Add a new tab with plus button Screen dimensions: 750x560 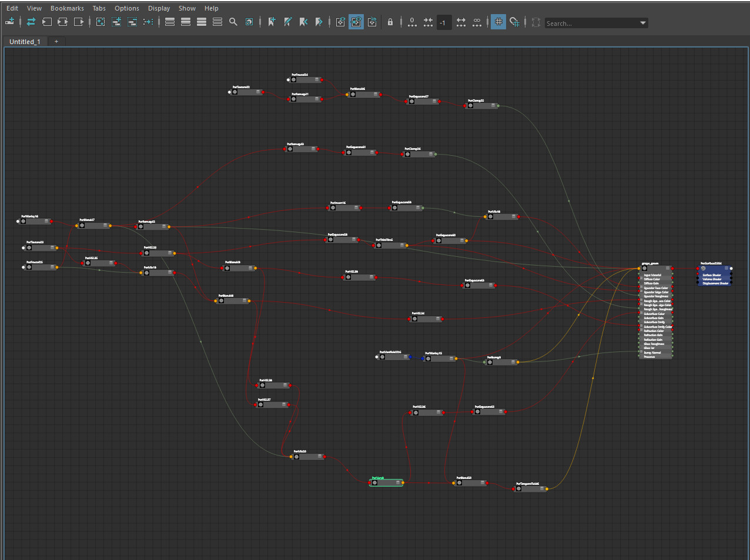point(56,42)
